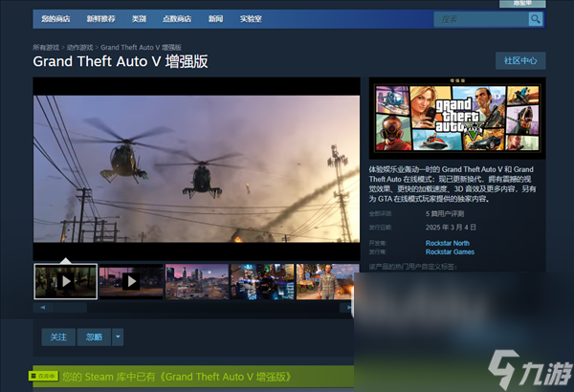Viewport: 574px width, 392px height.
Task: Click the 关注 follow button
Action: pyautogui.click(x=58, y=338)
